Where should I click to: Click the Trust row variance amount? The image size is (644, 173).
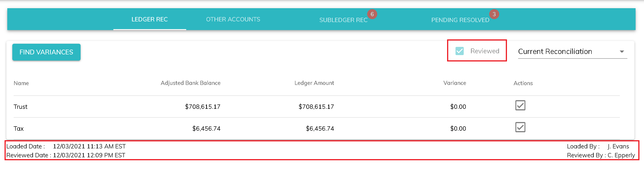click(458, 107)
